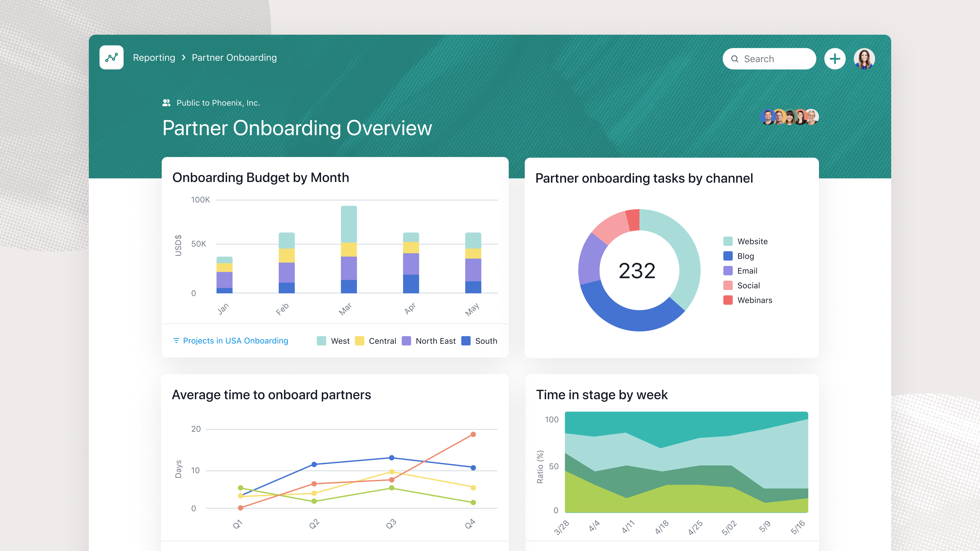
Task: Click the March budget bar
Action: point(348,249)
